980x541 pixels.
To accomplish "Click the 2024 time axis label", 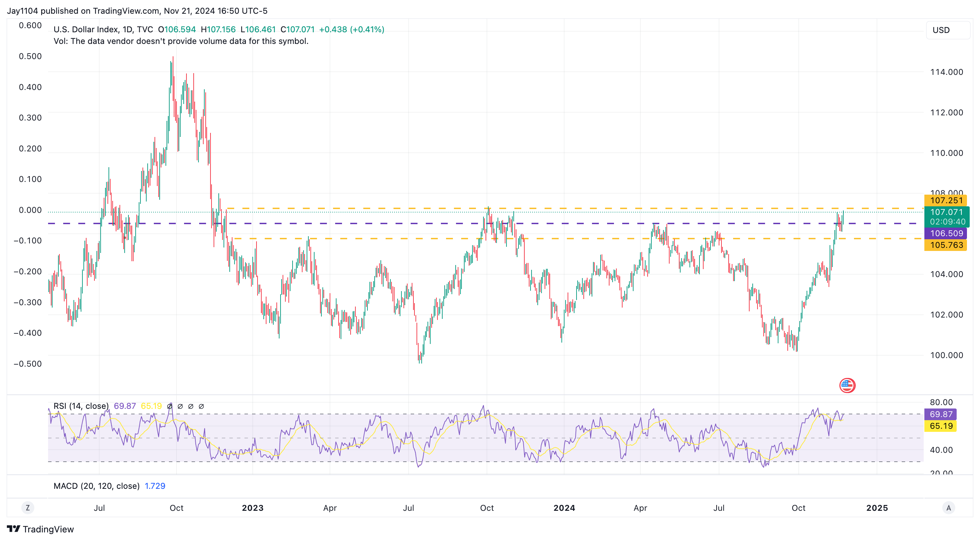I will [564, 508].
